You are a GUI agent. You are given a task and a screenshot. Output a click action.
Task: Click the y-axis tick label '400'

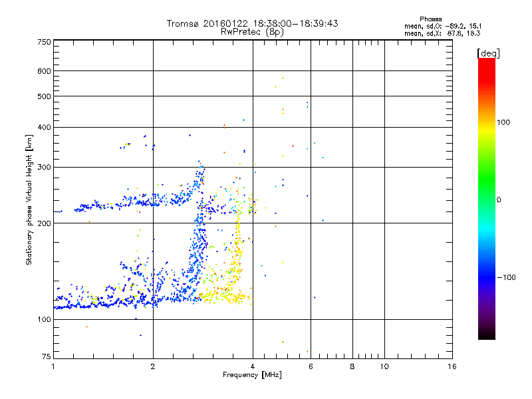coord(44,128)
